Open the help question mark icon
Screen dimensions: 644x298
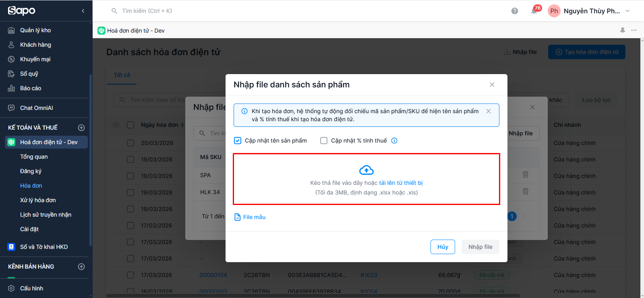click(515, 11)
